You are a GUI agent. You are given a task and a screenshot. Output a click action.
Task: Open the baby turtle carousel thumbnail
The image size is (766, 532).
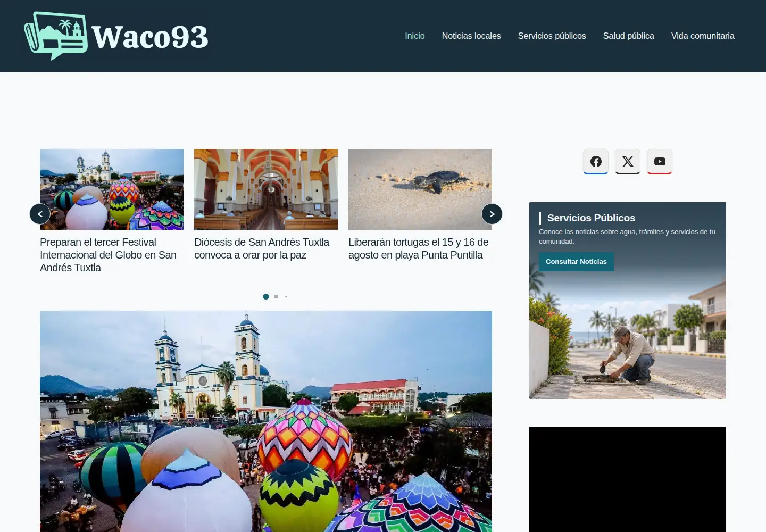[x=420, y=189]
